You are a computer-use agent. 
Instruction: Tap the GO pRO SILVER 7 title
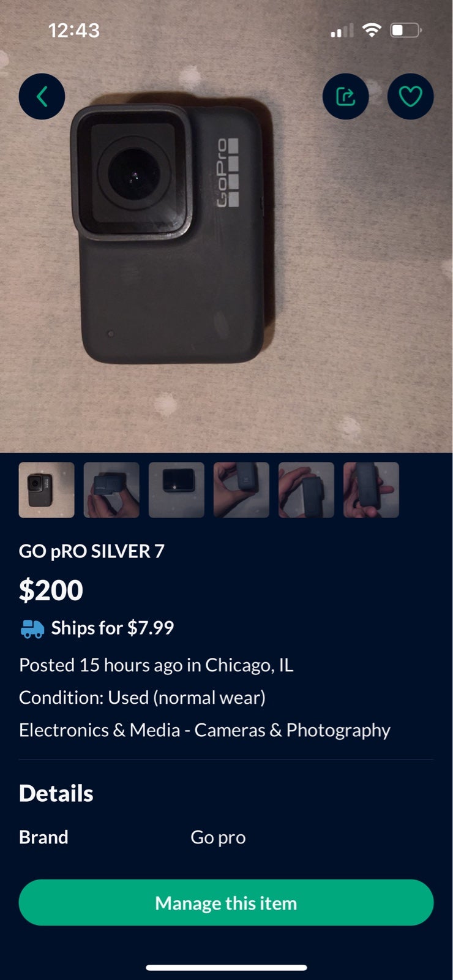tap(92, 551)
